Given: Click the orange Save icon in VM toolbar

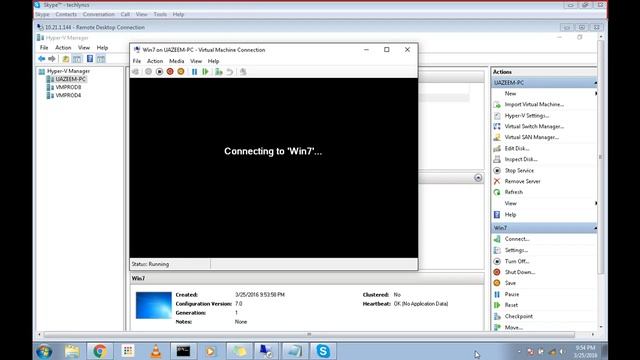Looking at the screenshot, I should pos(180,72).
